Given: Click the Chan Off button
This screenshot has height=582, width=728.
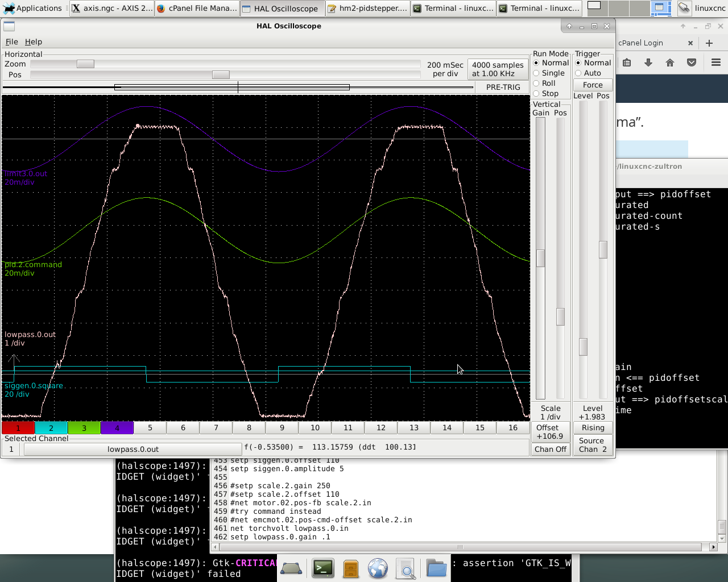Looking at the screenshot, I should [551, 449].
